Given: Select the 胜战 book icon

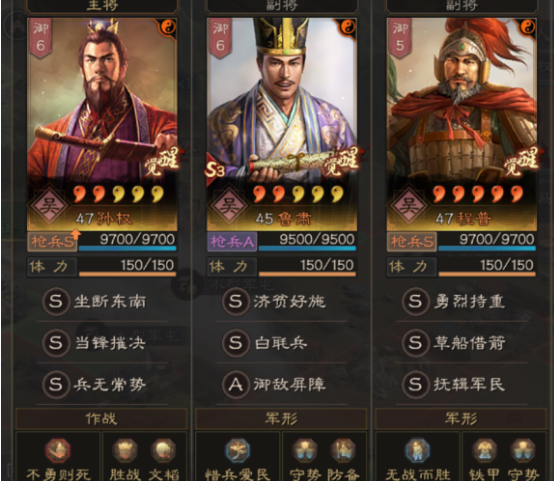Looking at the screenshot, I should click(125, 451).
